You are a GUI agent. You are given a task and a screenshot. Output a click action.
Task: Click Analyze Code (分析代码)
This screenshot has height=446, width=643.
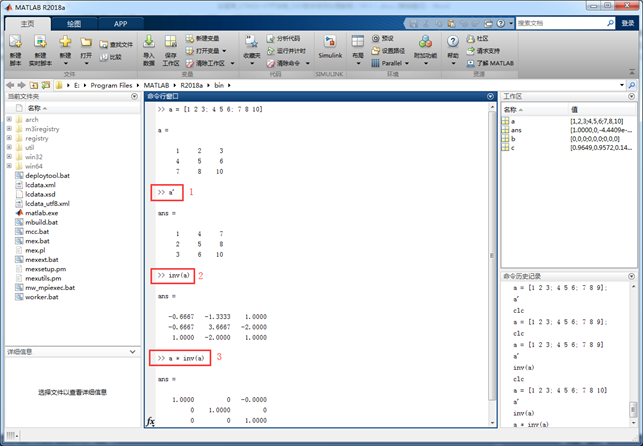point(283,39)
